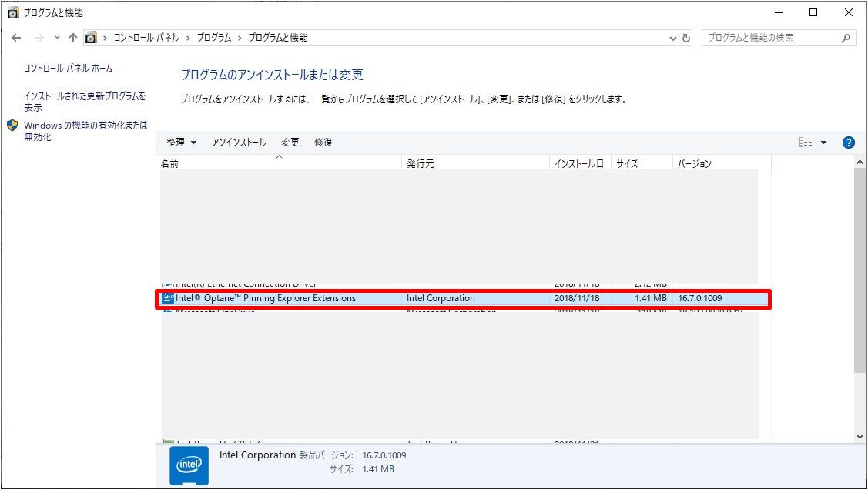868x490 pixels.
Task: Click 製品バージョン 16.7.0.1009 in details pane
Action: coord(353,455)
